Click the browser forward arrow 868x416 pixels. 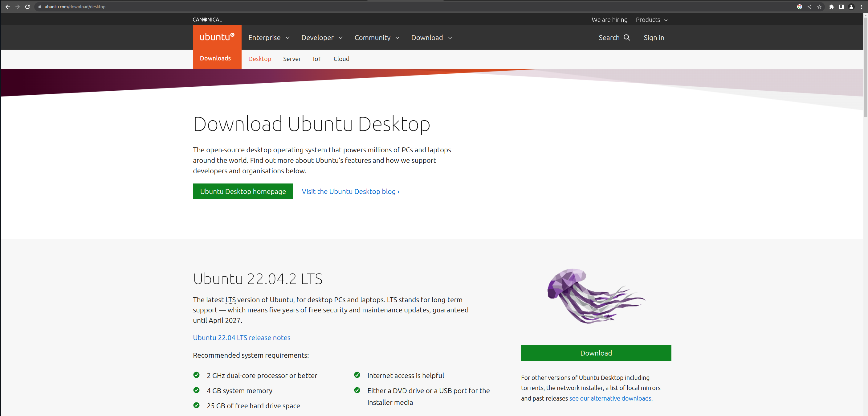[x=18, y=7]
